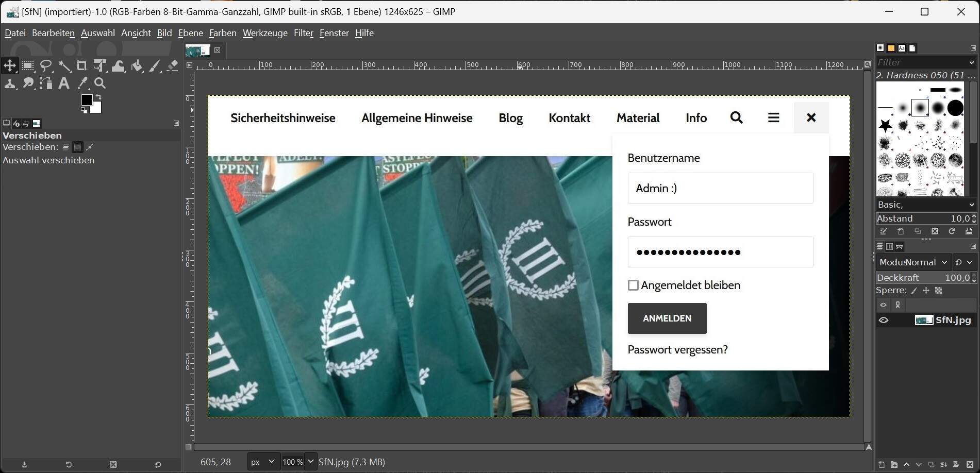Open the Device Status tab
The image size is (980, 473).
(x=16, y=123)
